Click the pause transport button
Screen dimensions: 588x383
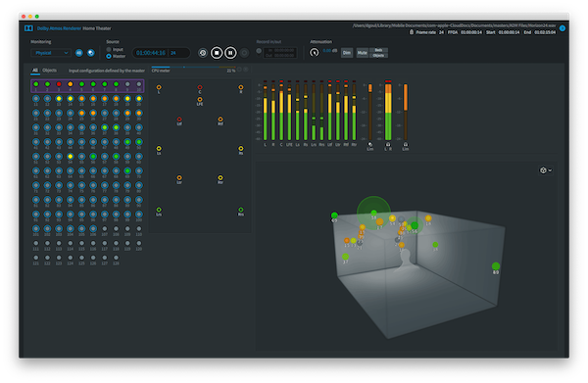(230, 53)
